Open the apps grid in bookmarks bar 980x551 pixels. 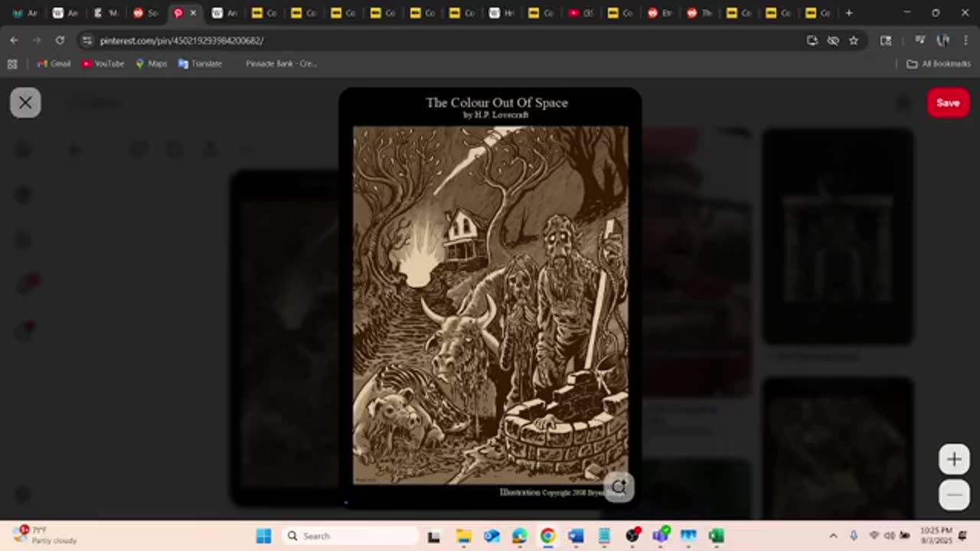pyautogui.click(x=12, y=64)
